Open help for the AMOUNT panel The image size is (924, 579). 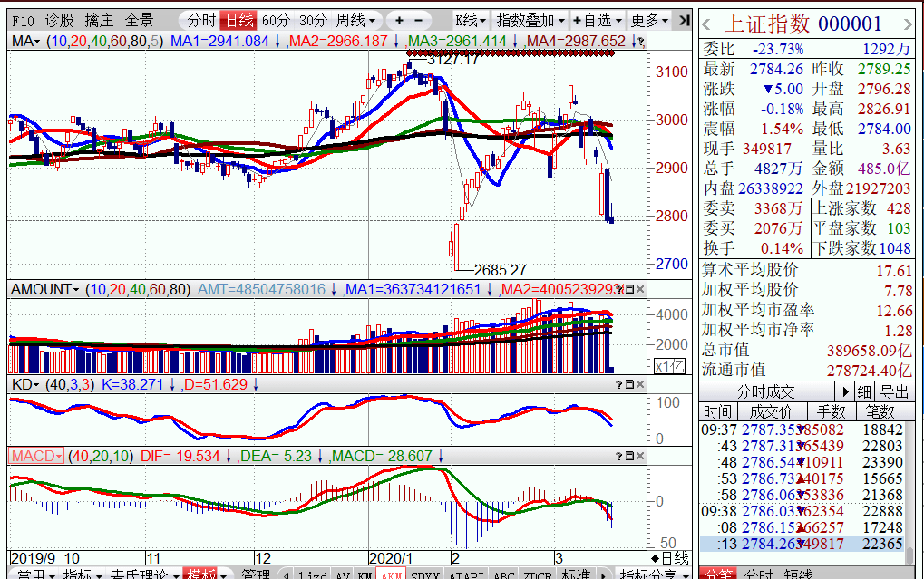pyautogui.click(x=619, y=289)
